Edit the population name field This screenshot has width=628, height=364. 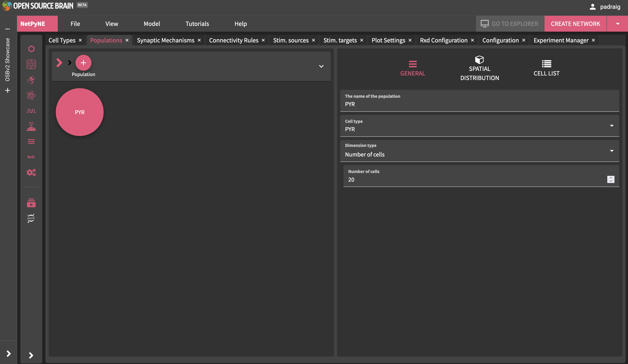[480, 101]
